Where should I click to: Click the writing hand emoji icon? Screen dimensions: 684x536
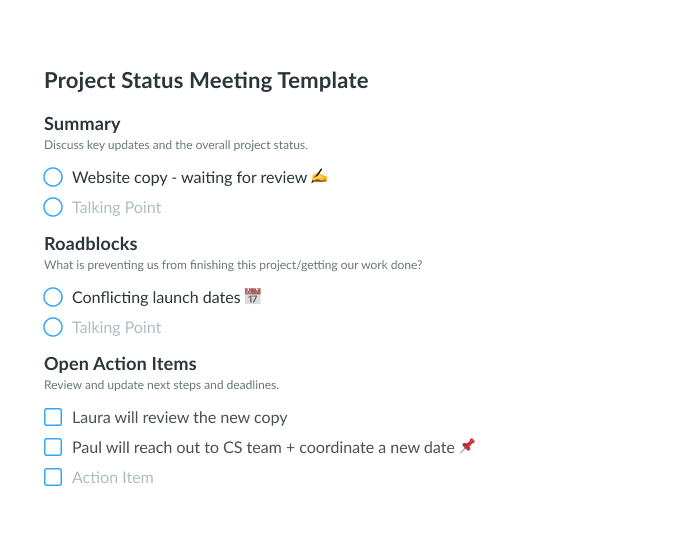pos(319,176)
